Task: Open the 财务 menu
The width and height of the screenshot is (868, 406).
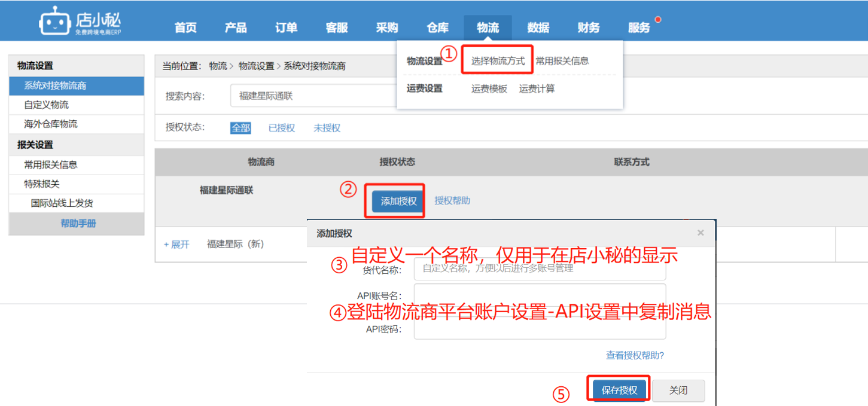Action: [x=589, y=28]
